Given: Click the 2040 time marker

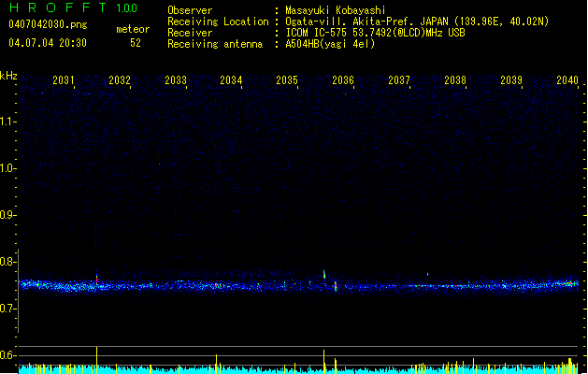Looking at the screenshot, I should 567,80.
